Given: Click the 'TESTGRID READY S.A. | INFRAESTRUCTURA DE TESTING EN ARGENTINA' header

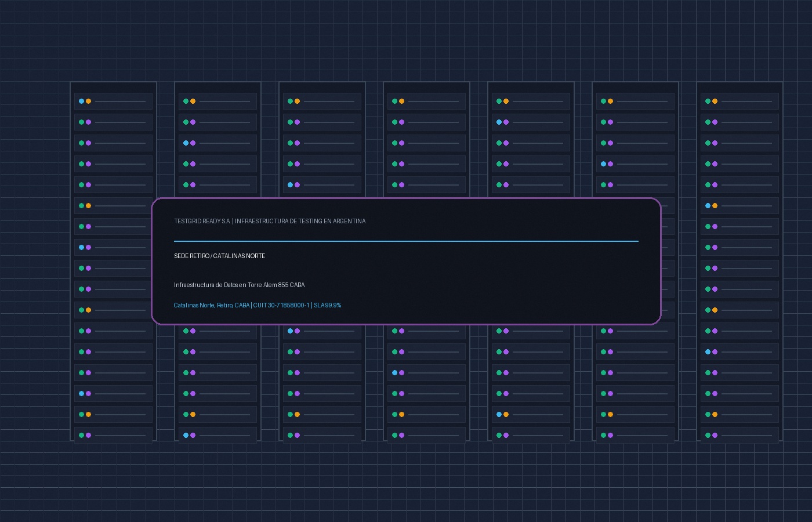Looking at the screenshot, I should [x=270, y=221].
